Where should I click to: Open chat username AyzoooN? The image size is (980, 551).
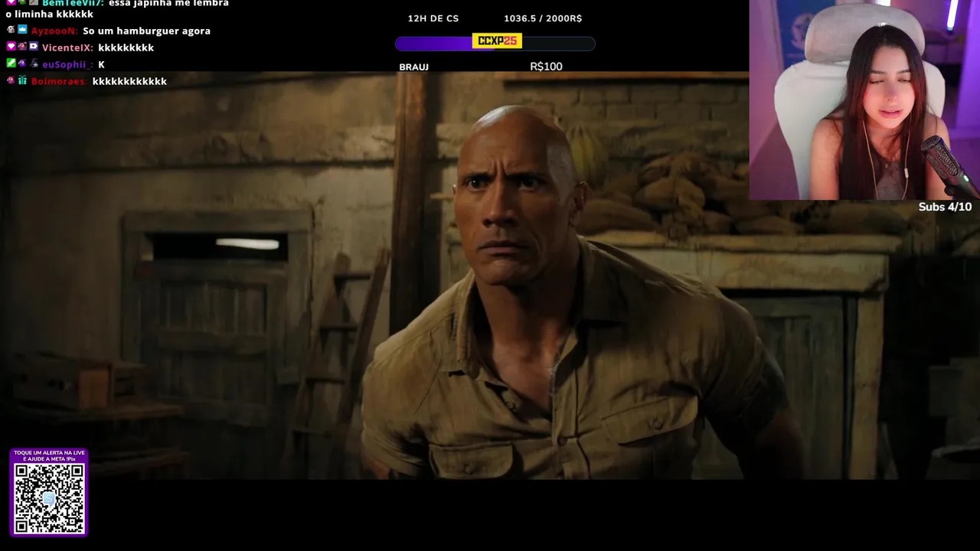54,31
